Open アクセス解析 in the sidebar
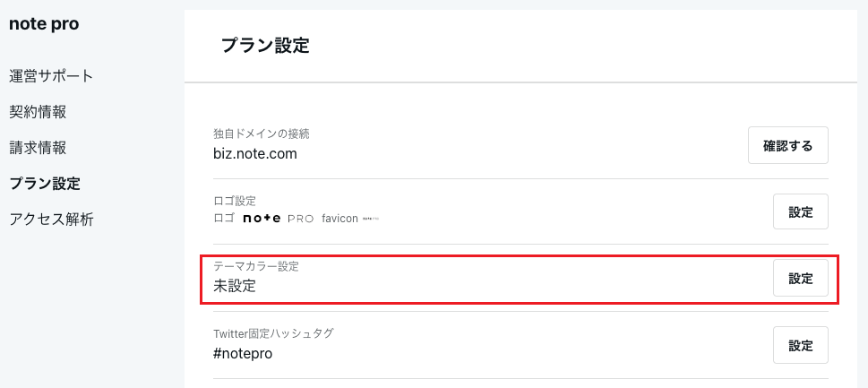The height and width of the screenshot is (388, 868). [51, 220]
